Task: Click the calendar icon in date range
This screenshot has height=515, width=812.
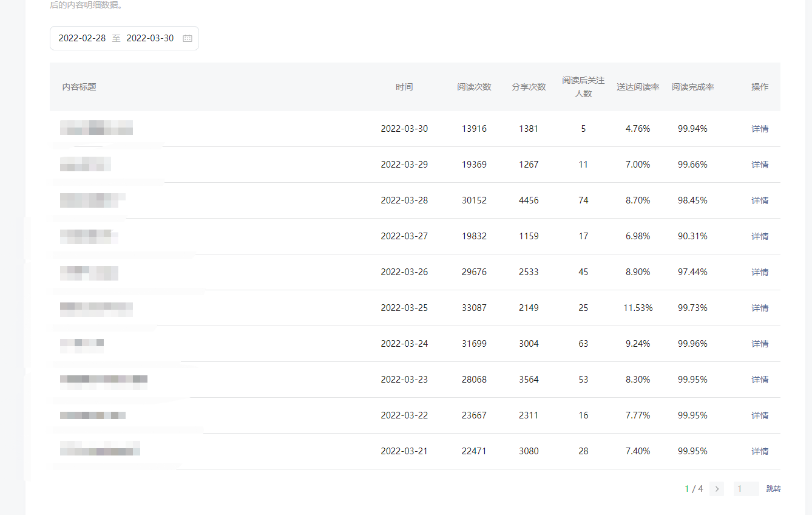Action: pyautogui.click(x=188, y=38)
